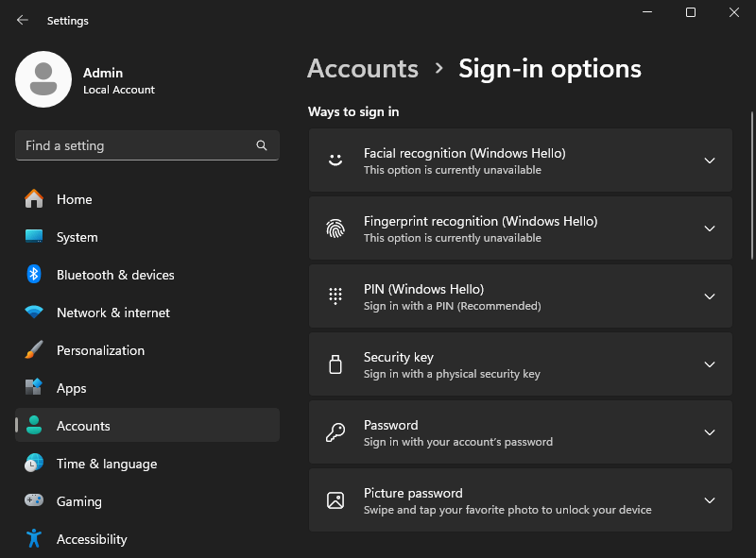Click the magnifier search icon
This screenshot has height=558, width=756.
coord(262,145)
